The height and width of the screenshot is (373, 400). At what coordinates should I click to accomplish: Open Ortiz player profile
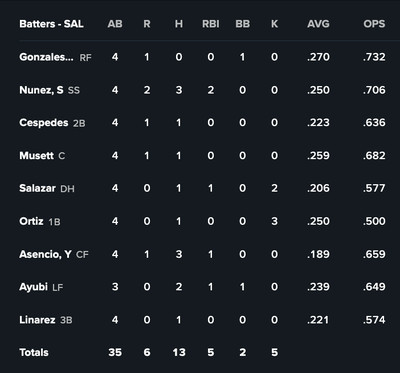pyautogui.click(x=31, y=221)
